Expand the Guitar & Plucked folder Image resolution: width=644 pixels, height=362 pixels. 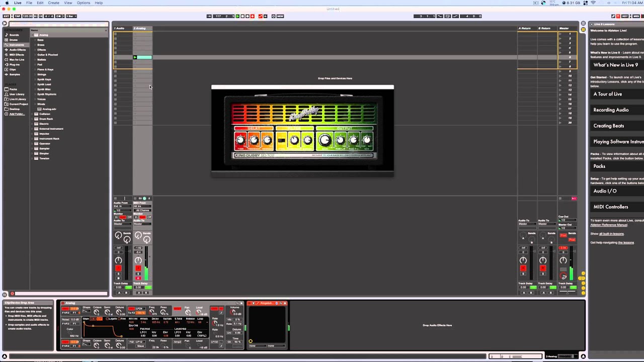pos(35,55)
